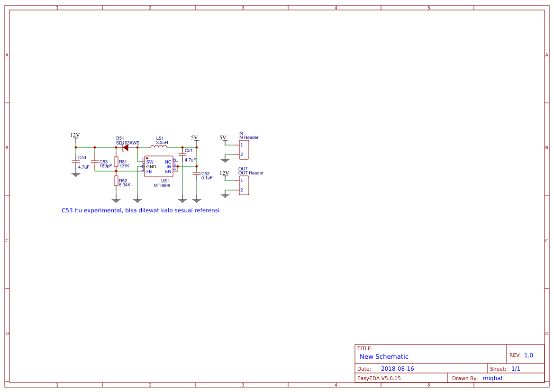Click the capacitor symbol for C54

point(75,161)
